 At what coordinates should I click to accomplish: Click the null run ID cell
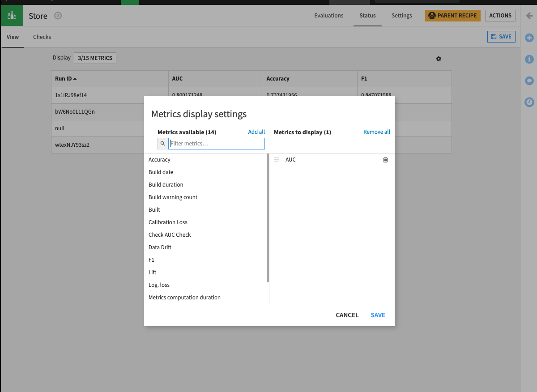60,128
